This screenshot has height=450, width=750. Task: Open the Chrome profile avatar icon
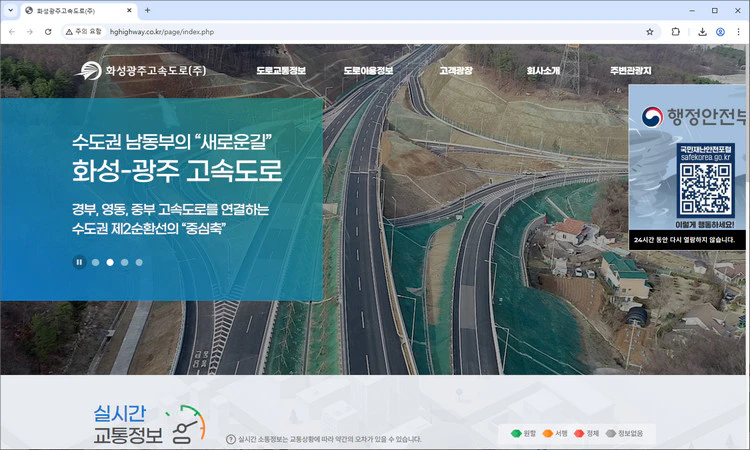pos(720,32)
